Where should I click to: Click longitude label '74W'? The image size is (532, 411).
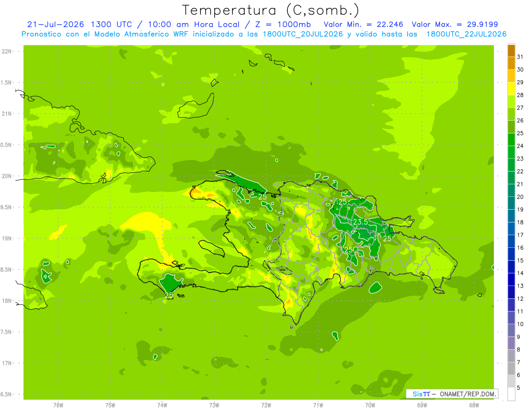pyautogui.click(x=162, y=405)
